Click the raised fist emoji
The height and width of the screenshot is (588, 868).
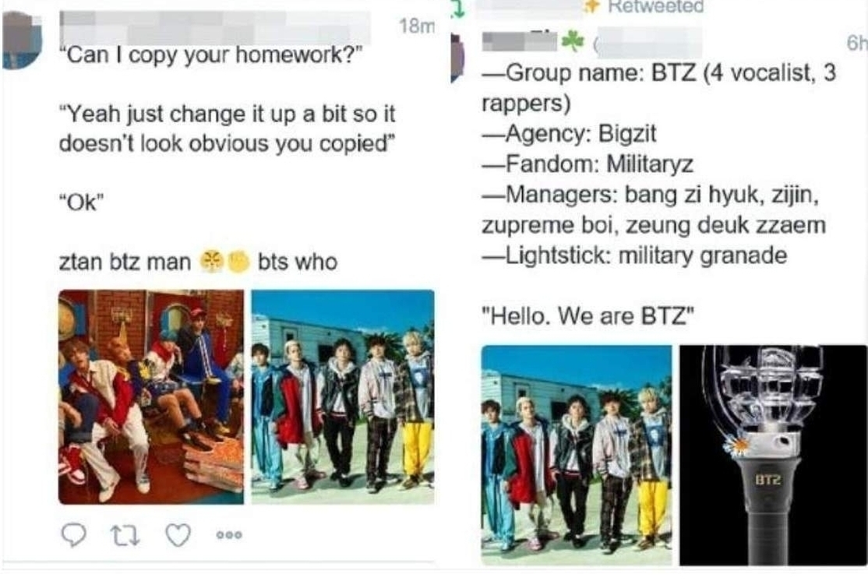[238, 262]
